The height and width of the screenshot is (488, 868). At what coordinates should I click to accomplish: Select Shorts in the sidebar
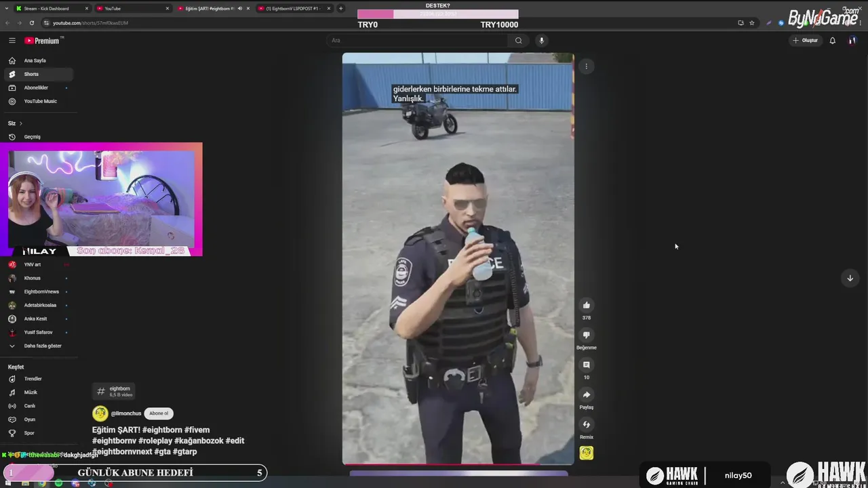tap(39, 74)
